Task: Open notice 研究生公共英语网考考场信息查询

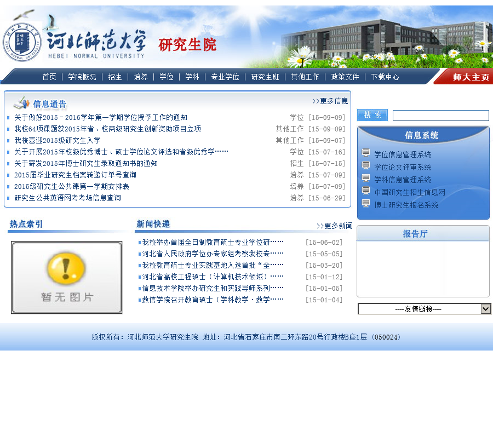Action: [67, 198]
